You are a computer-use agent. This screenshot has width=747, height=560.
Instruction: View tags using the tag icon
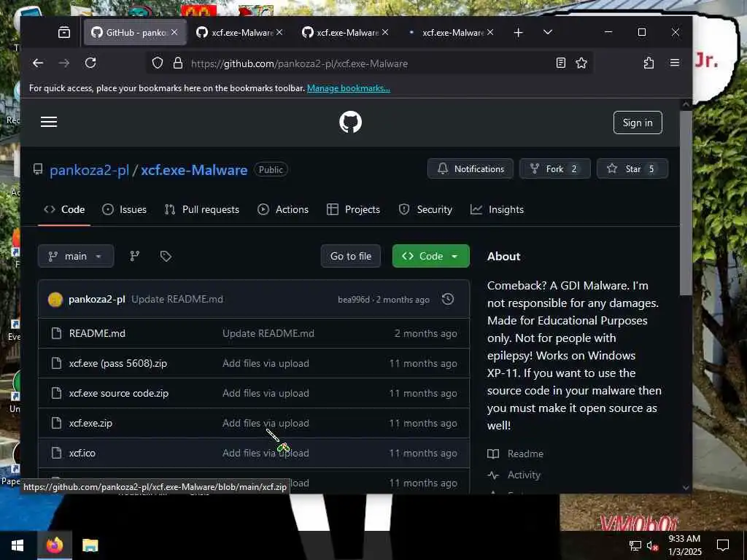click(x=166, y=256)
